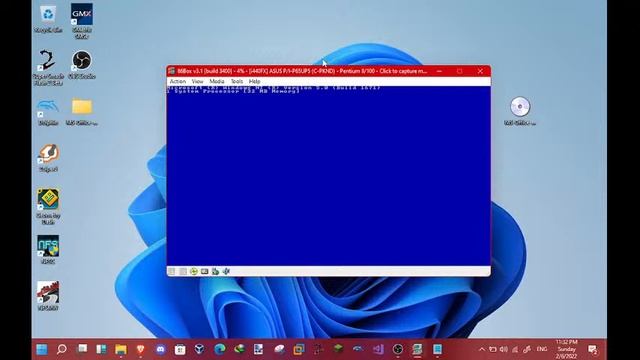This screenshot has width=640, height=360.
Task: Minimize the 86Box window
Action: point(439,71)
